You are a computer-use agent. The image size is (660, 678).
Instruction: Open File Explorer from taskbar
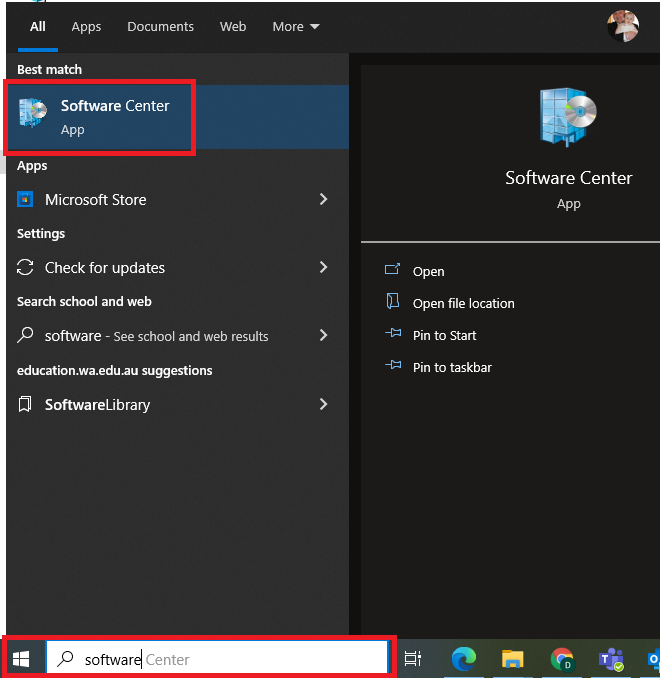513,659
